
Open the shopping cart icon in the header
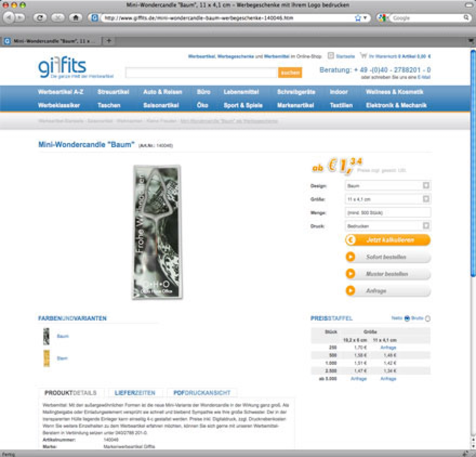point(363,56)
